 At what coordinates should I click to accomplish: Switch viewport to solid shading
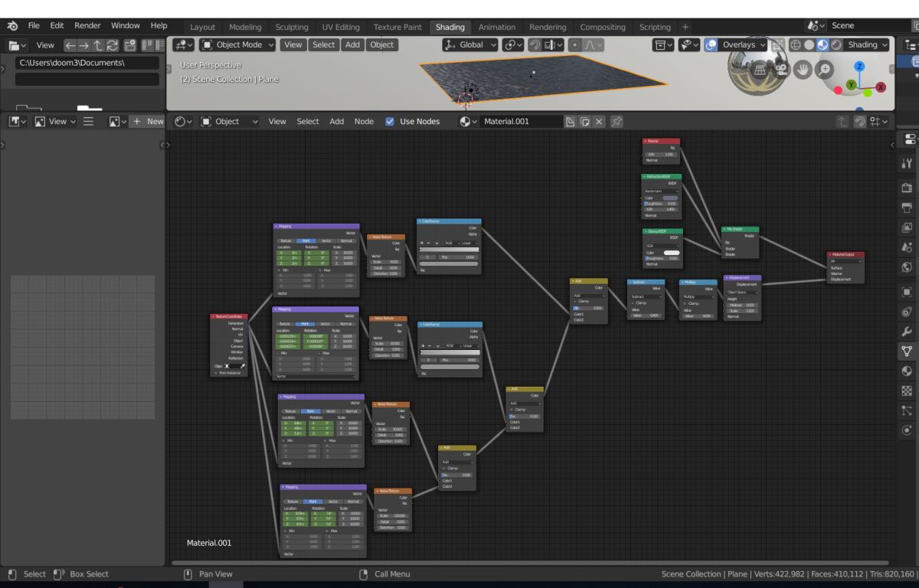tap(809, 45)
